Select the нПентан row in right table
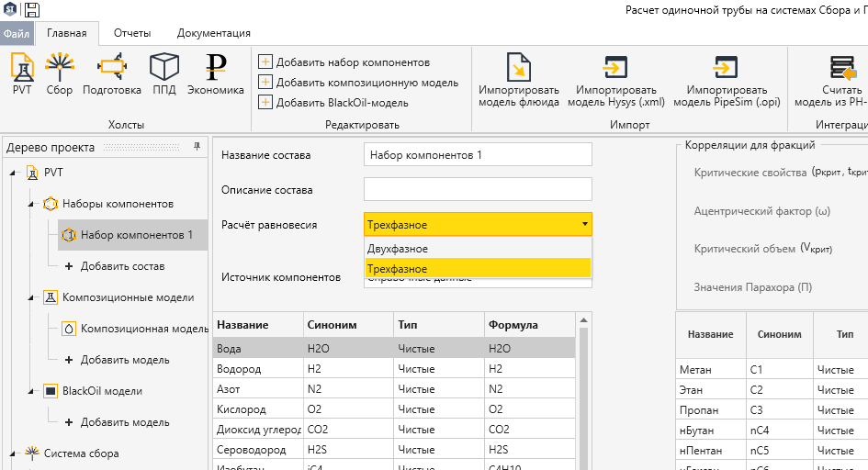 (772, 451)
